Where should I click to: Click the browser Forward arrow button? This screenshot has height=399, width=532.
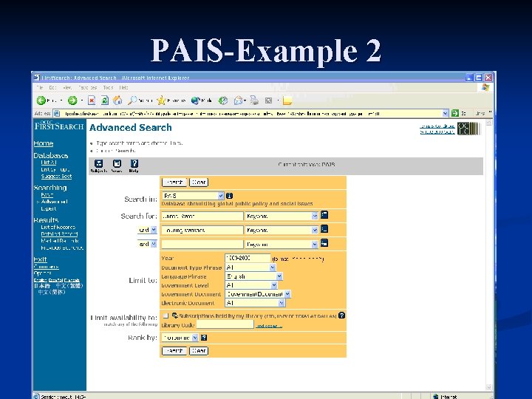tap(72, 100)
